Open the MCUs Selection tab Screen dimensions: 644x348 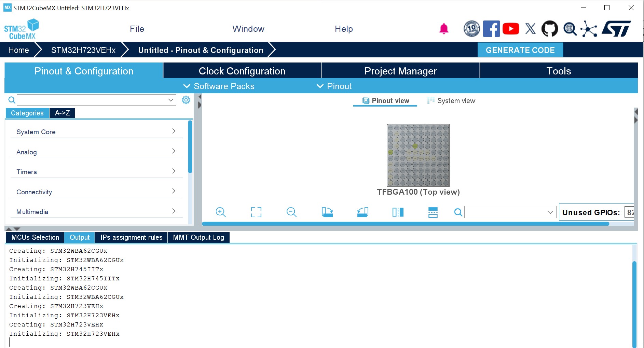[35, 237]
